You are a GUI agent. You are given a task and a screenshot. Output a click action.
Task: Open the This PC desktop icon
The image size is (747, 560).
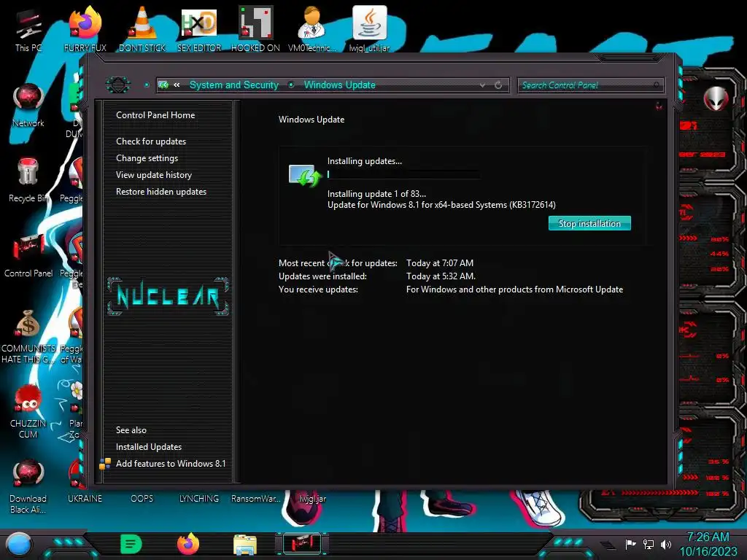[x=28, y=29]
